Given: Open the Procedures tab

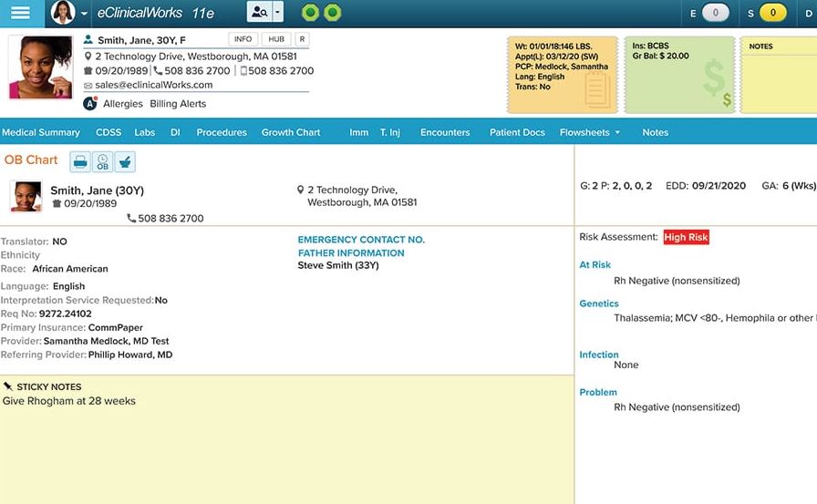Looking at the screenshot, I should (x=222, y=132).
